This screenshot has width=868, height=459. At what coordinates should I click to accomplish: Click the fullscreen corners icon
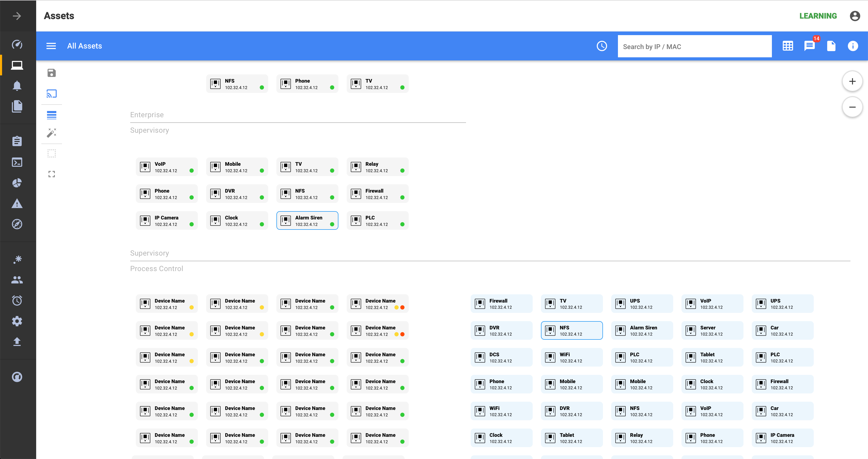52,174
